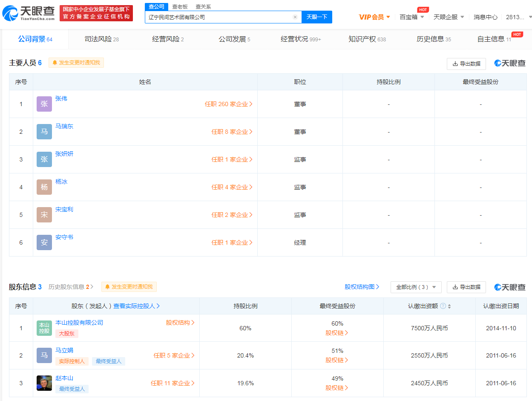Click 大股东 tag under 本山控股
The height and width of the screenshot is (401, 532).
[x=67, y=334]
